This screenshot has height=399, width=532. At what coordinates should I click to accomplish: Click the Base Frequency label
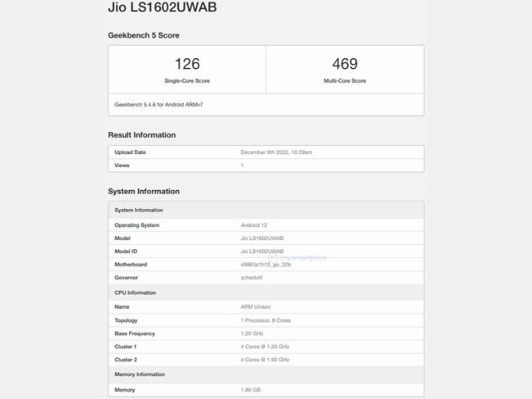click(x=134, y=333)
